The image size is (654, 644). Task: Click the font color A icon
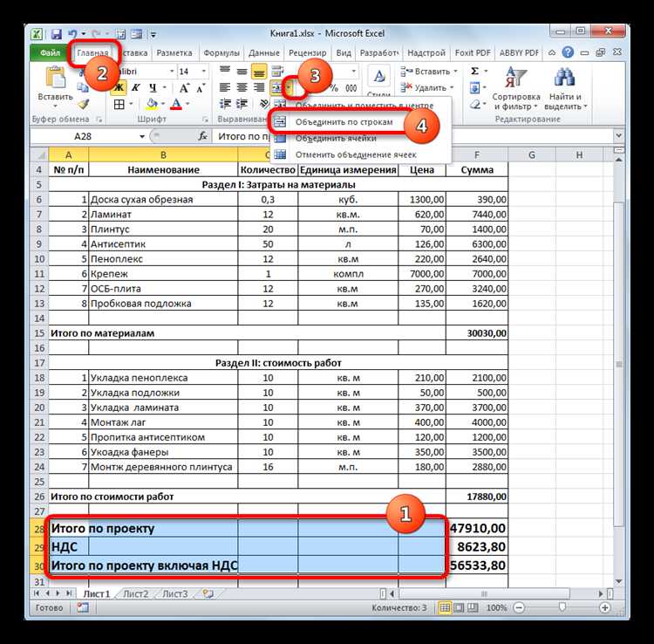pos(176,104)
